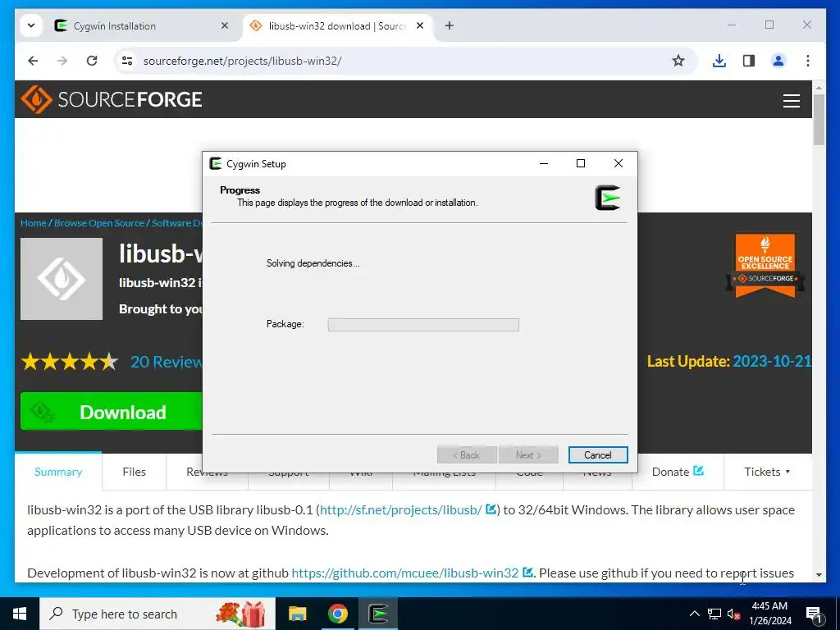Click the 2023-10-21 last update date

(x=771, y=361)
